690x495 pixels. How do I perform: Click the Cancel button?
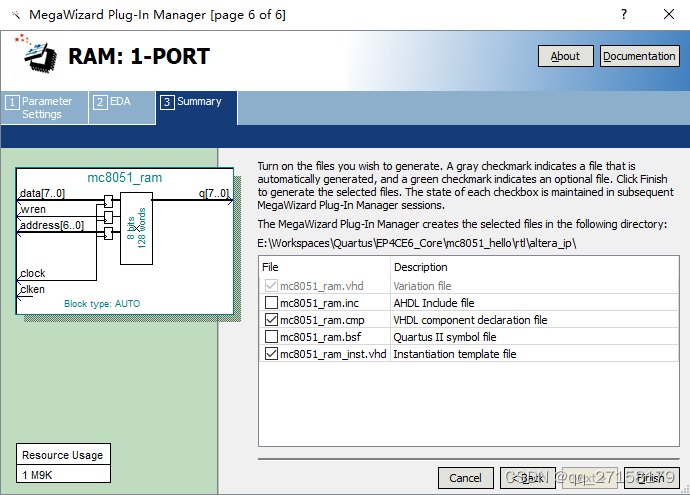coord(466,478)
